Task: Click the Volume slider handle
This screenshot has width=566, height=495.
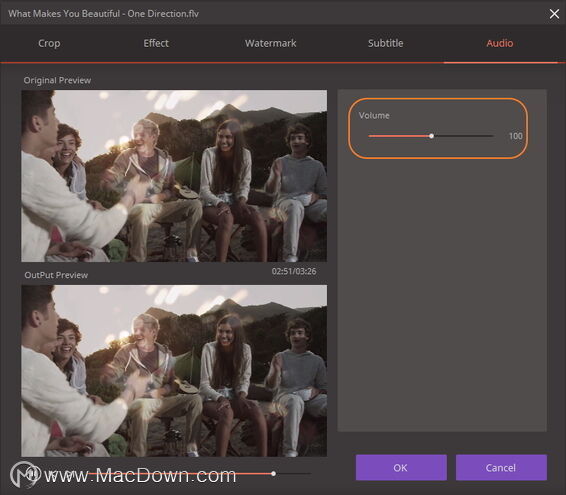Action: 431,136
